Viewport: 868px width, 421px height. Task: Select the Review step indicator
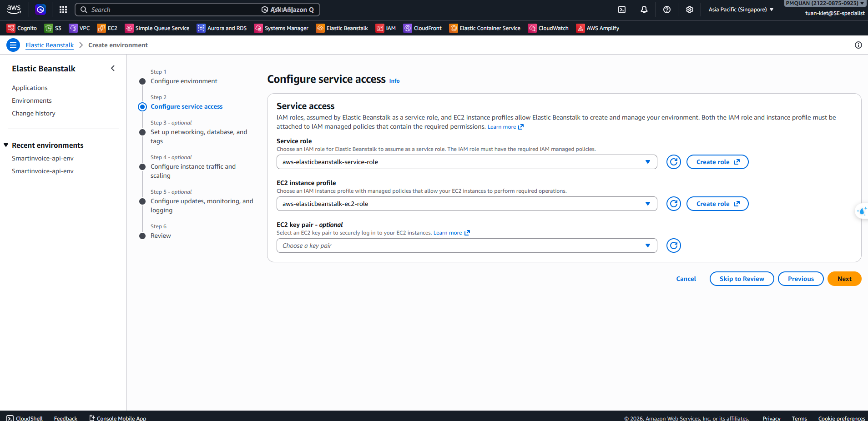(161, 236)
